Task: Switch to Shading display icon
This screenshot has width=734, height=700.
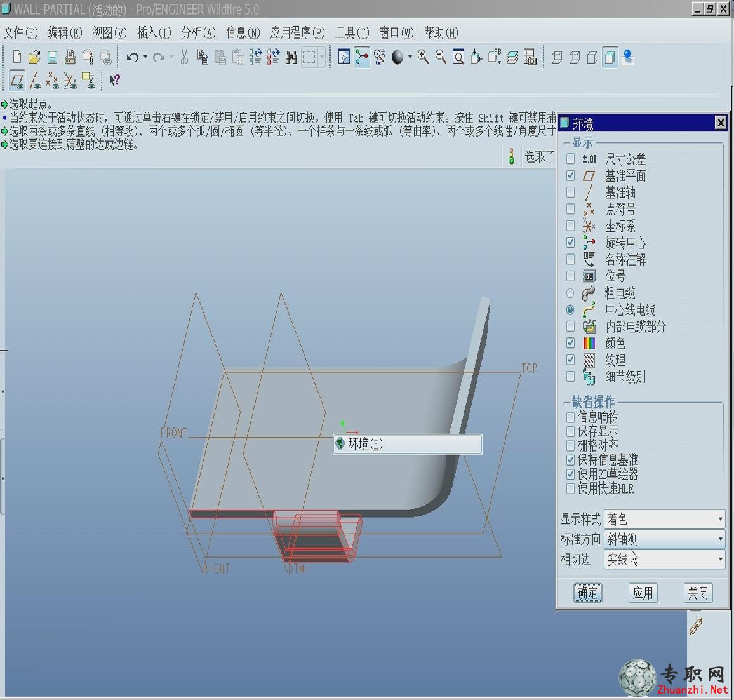Action: (610, 57)
